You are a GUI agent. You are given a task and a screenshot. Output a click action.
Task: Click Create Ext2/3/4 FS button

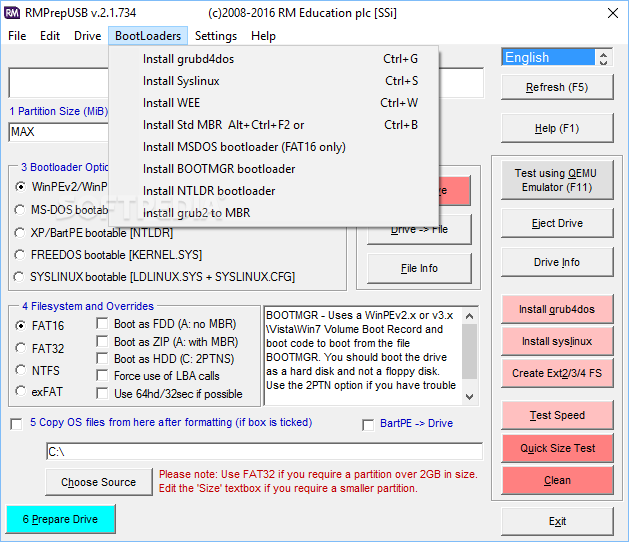coord(557,374)
